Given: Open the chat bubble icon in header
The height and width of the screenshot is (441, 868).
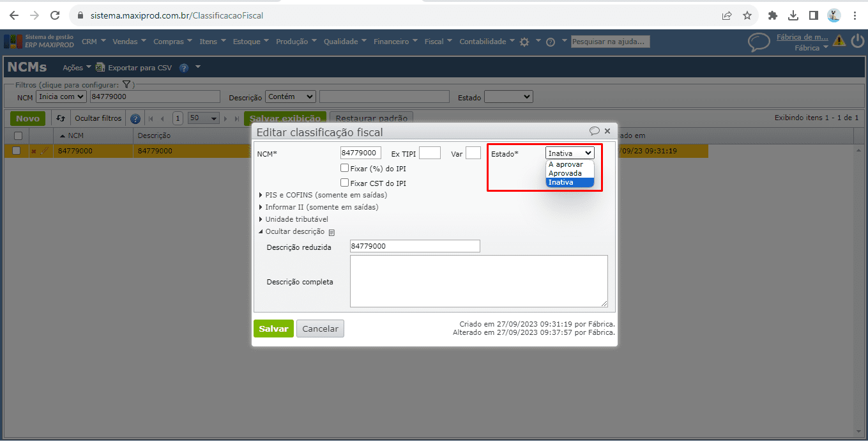Looking at the screenshot, I should click(759, 42).
